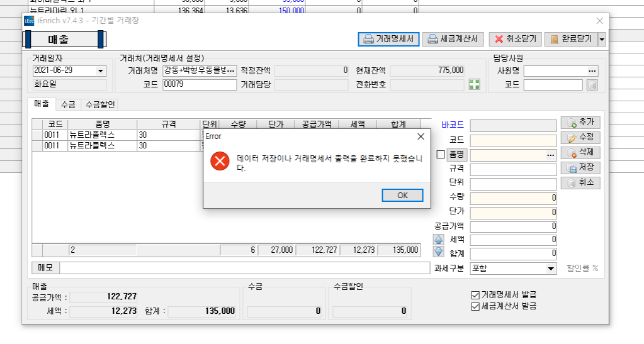The width and height of the screenshot is (644, 344).
Task: Click the blue up arrow icon near 세액
Action: pos(439,240)
